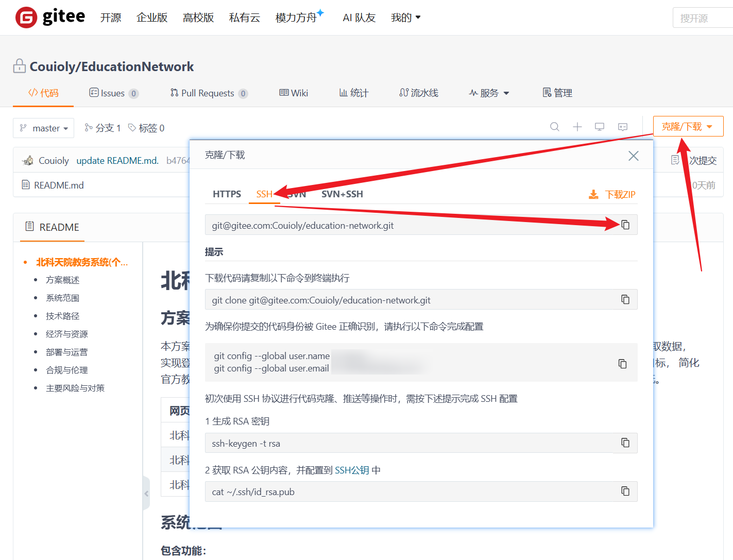Click the lock icon beside repository name
733x560 pixels.
(20, 66)
